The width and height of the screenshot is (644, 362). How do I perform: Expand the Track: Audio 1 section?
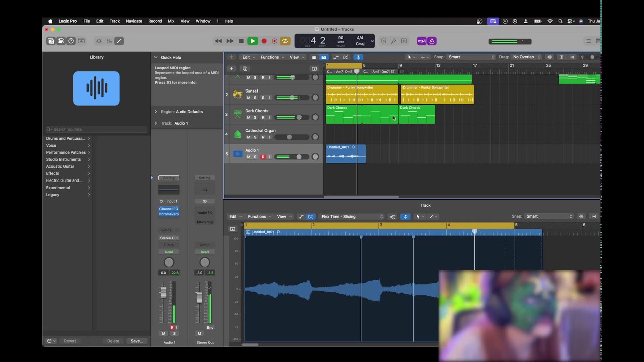(155, 123)
